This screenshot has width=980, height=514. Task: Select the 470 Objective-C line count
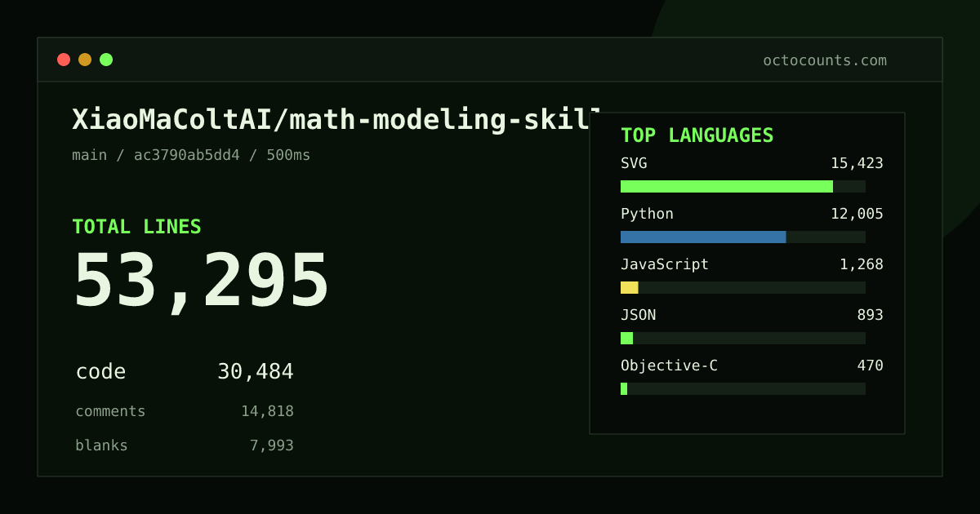[x=870, y=366]
